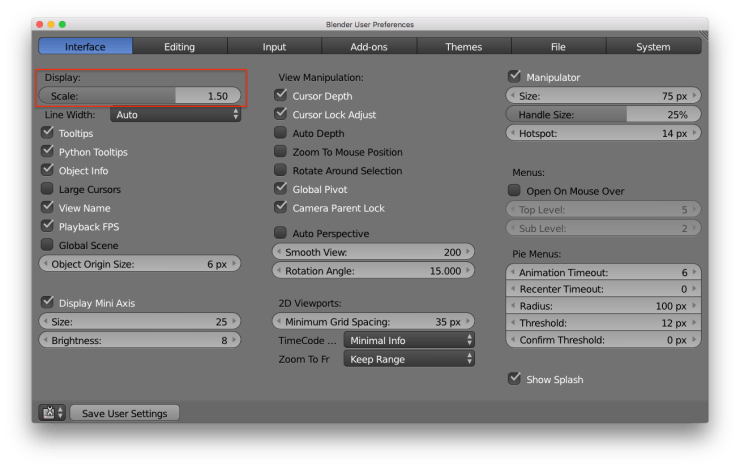
Task: Adjust the Handle Size slider
Action: pos(603,115)
